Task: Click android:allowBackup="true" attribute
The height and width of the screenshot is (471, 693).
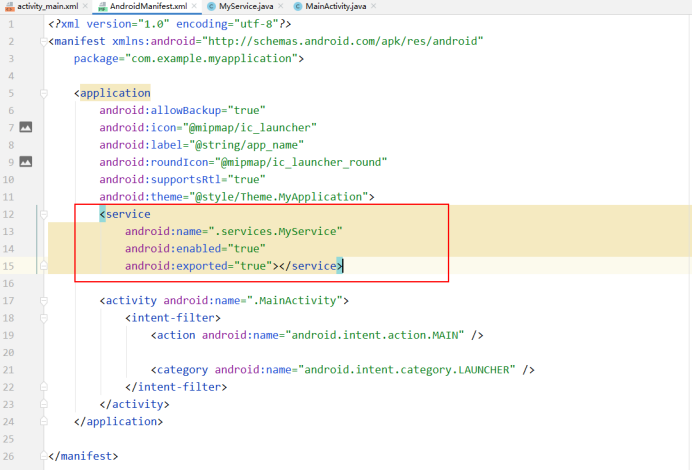Action: [x=182, y=110]
